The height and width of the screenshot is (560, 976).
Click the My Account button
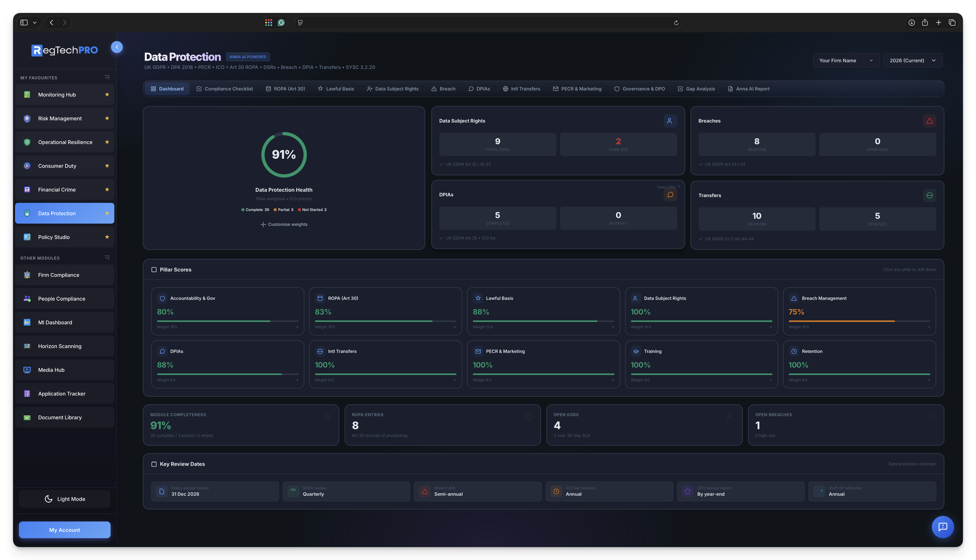point(65,530)
